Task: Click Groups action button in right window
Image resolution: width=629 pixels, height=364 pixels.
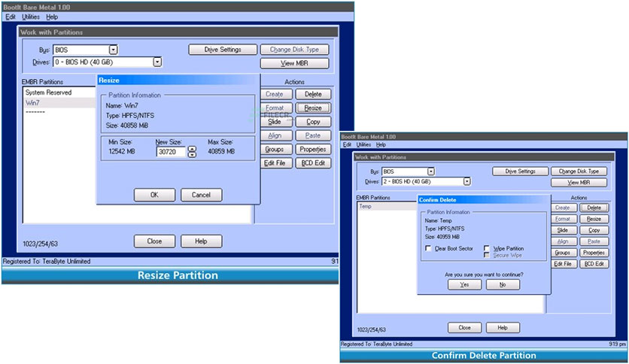Action: pyautogui.click(x=564, y=253)
